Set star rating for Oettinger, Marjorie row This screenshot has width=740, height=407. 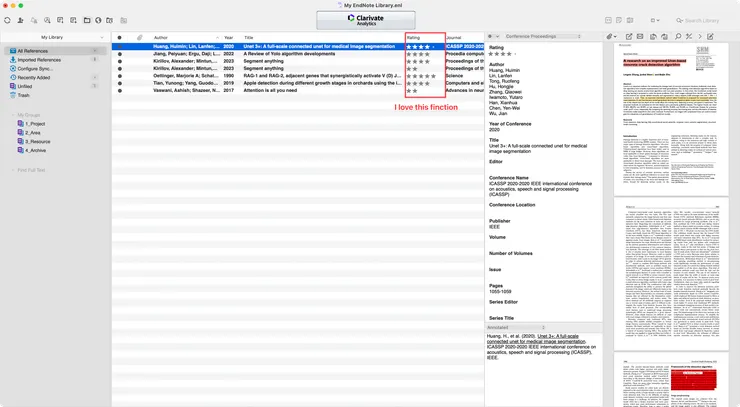[x=421, y=76]
